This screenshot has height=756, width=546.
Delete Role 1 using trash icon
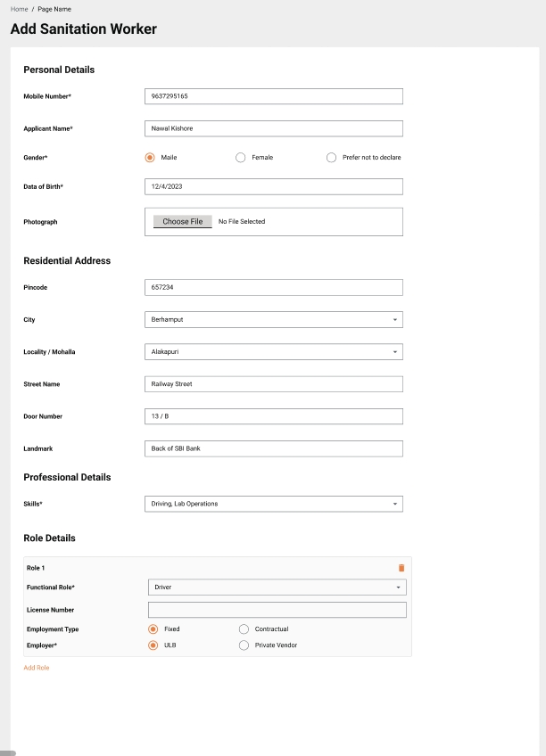401,568
